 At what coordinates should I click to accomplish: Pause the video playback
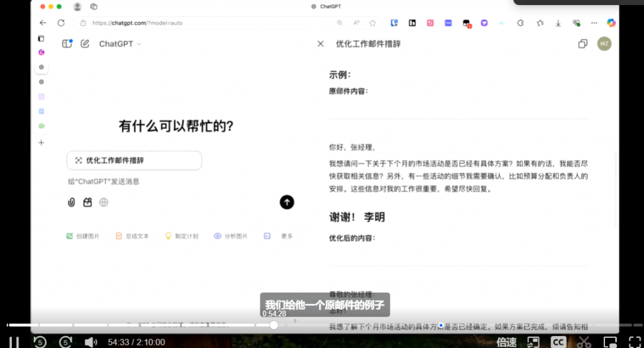click(x=14, y=342)
